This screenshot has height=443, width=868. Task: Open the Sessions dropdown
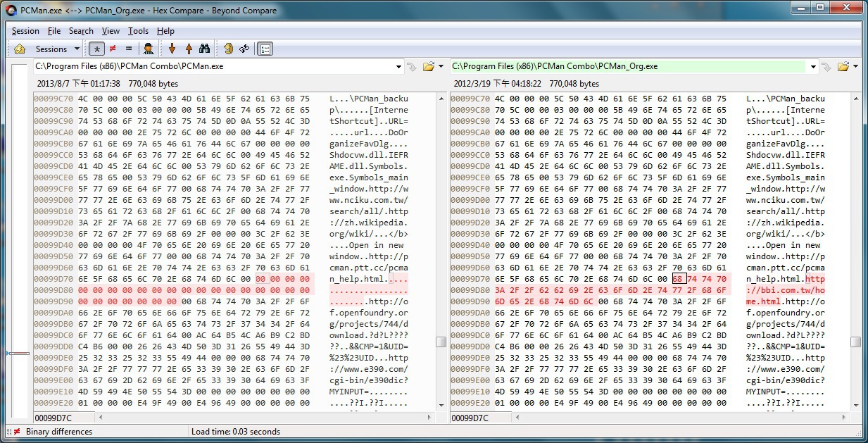coord(57,49)
